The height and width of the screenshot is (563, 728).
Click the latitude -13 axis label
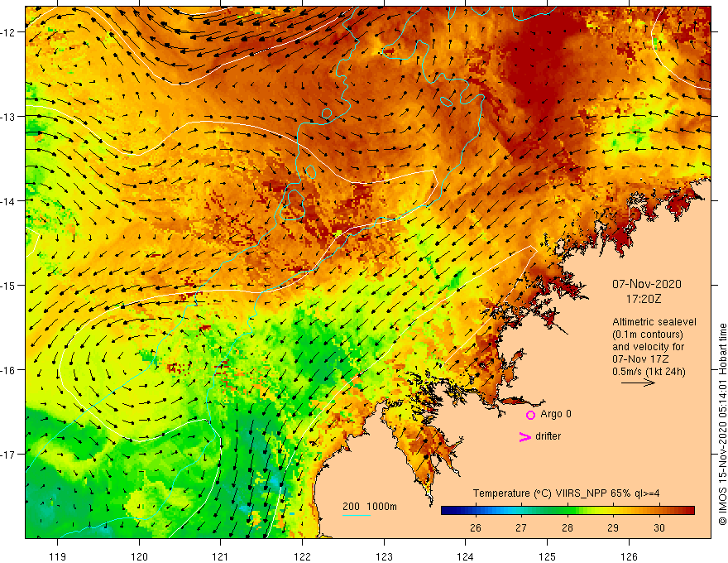click(x=8, y=116)
